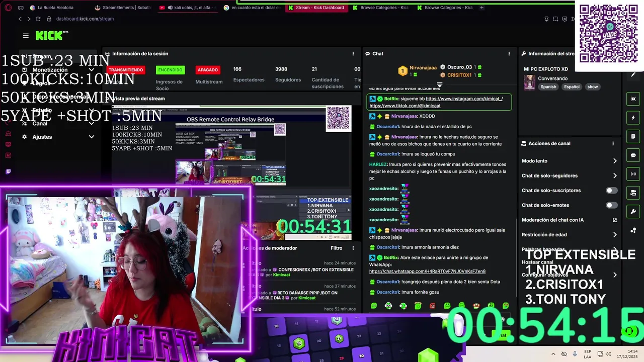Expand Restricción de edad options

[x=615, y=235]
